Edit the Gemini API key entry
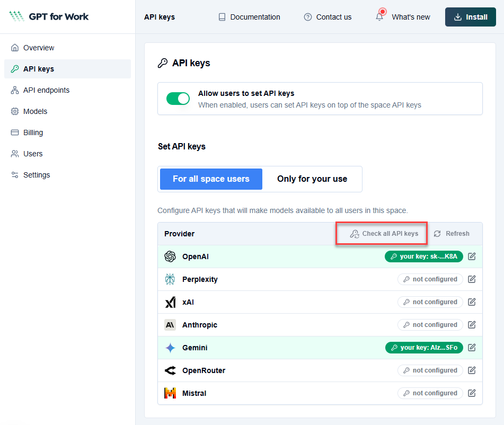Screen dimensions: 504x425 (472, 348)
